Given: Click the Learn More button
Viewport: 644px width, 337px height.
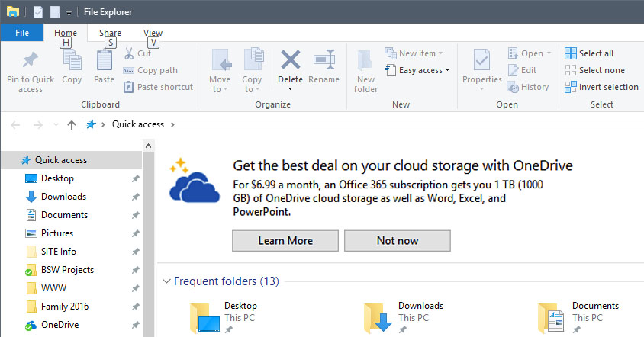Looking at the screenshot, I should point(285,240).
